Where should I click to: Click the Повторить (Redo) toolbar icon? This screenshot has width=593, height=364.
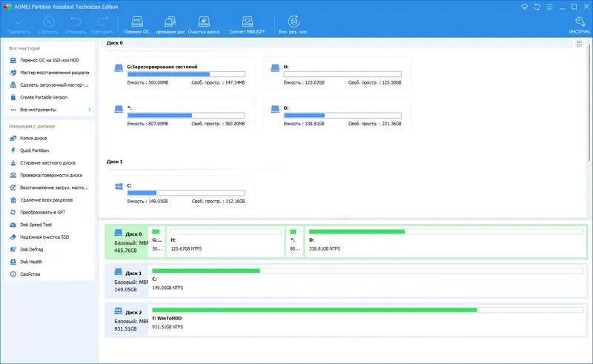pyautogui.click(x=102, y=25)
